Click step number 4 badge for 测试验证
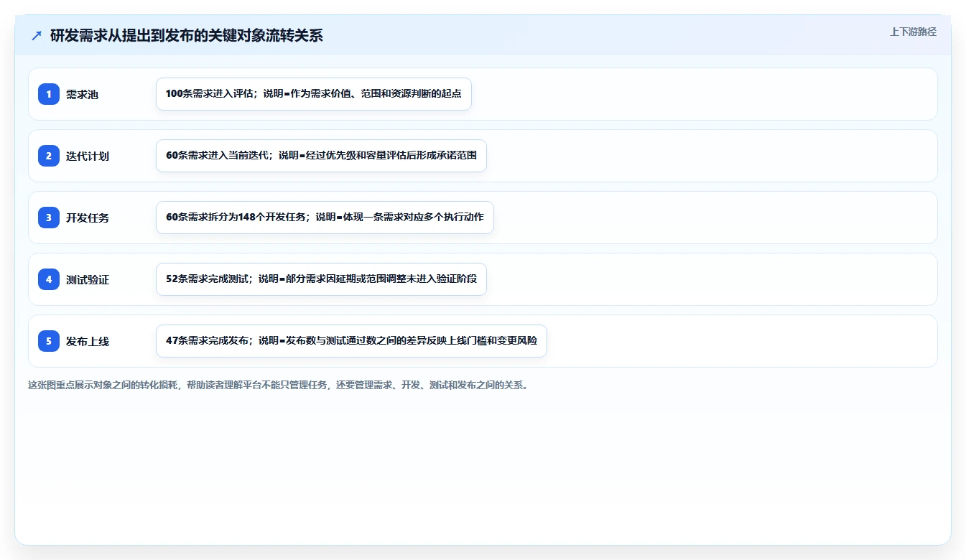The height and width of the screenshot is (560, 966). click(49, 279)
